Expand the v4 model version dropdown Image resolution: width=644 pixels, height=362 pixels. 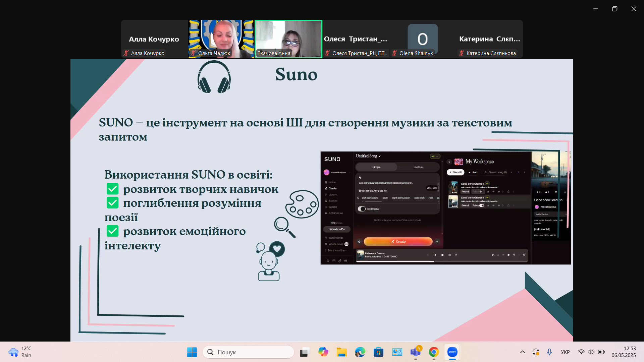[435, 156]
